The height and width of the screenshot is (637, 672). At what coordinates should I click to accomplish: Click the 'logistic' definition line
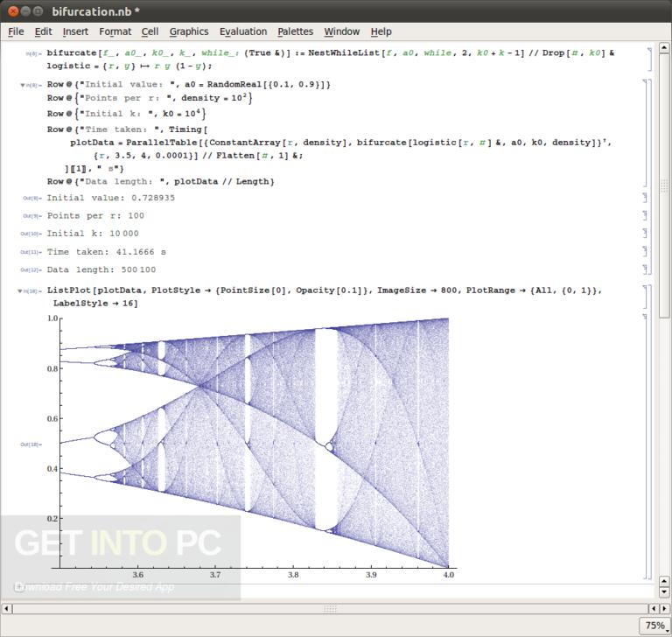click(129, 66)
